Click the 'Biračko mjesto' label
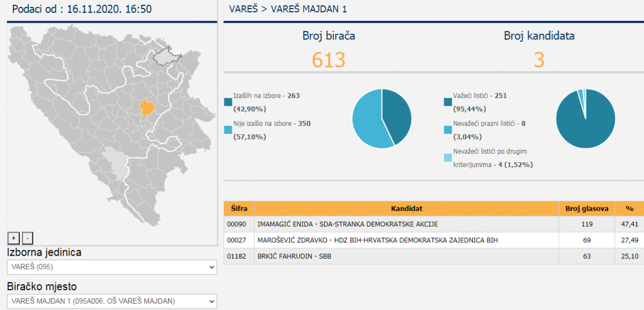The width and height of the screenshot is (644, 310). [x=42, y=287]
